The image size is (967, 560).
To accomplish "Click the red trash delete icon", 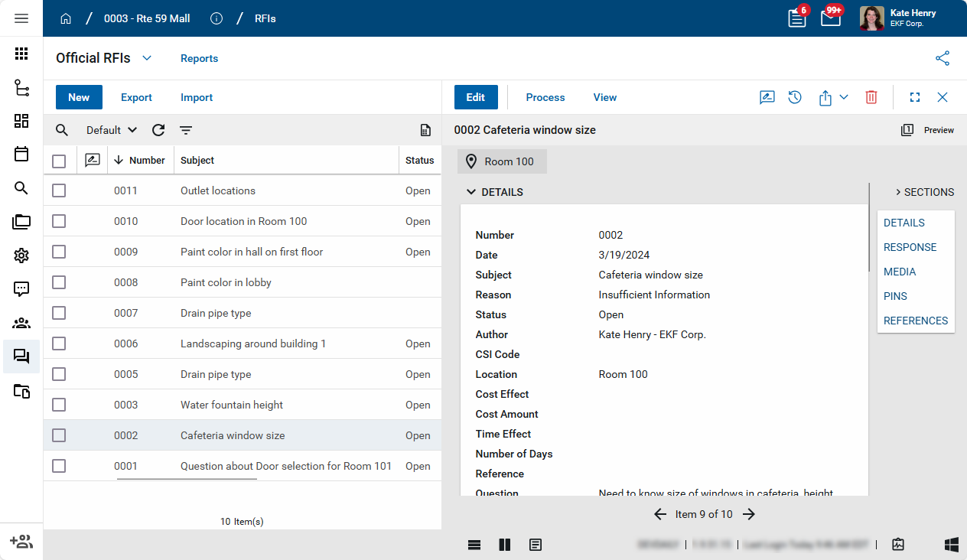I will pos(871,97).
